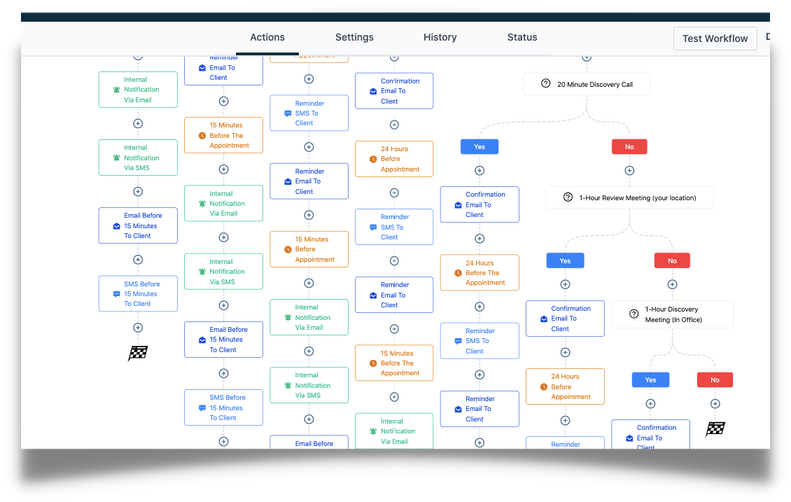Screen dimensions: 791x502
Task: Open the 1-Hour Review Meeting (your location) node
Action: 629,198
